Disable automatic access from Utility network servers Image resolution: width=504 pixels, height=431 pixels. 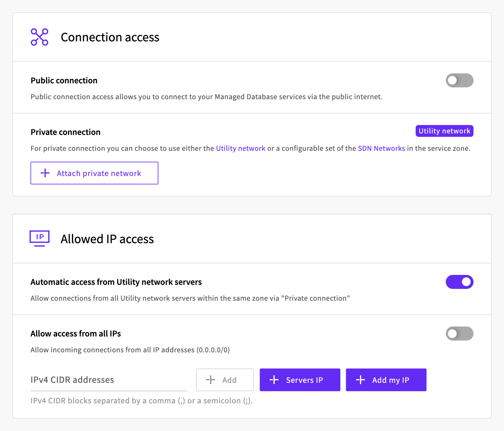460,282
